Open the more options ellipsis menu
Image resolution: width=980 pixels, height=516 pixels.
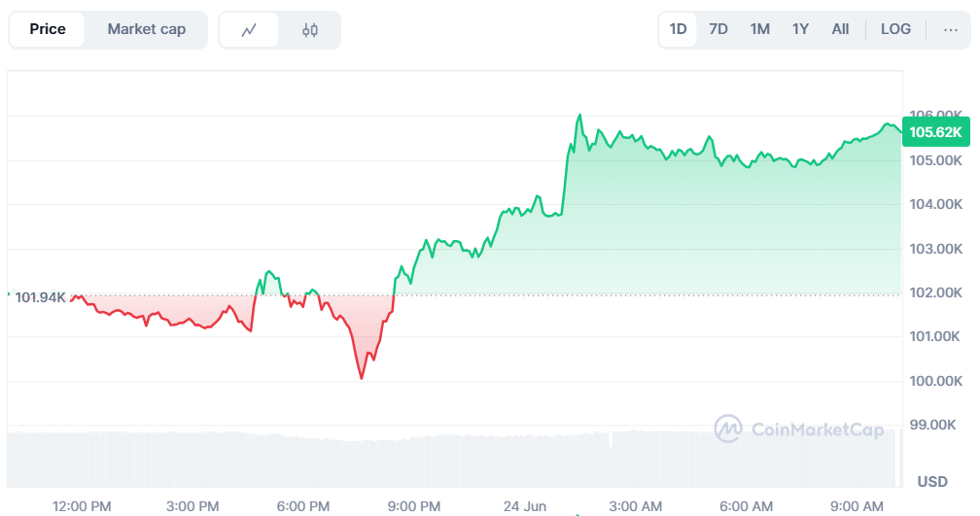[950, 29]
